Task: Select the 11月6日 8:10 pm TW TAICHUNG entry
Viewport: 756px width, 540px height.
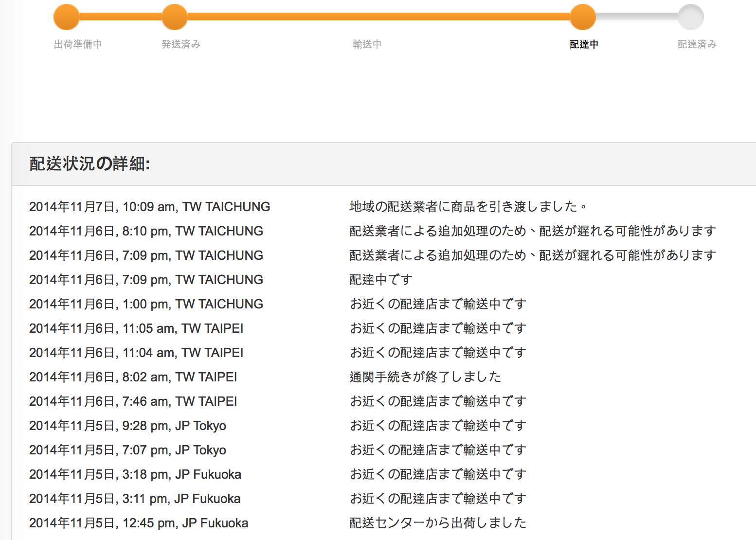Action: pos(146,231)
